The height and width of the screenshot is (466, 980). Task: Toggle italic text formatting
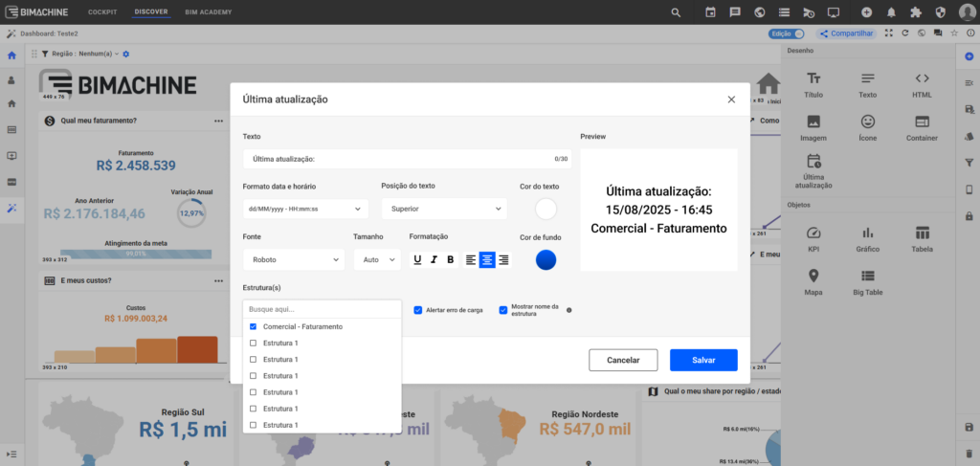coord(434,259)
